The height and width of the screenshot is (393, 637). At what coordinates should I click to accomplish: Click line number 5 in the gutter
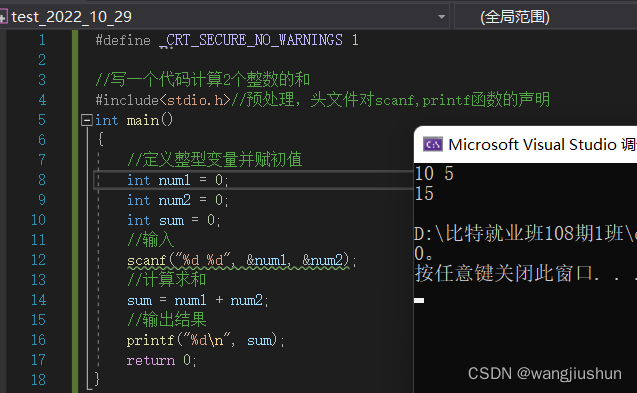click(42, 120)
